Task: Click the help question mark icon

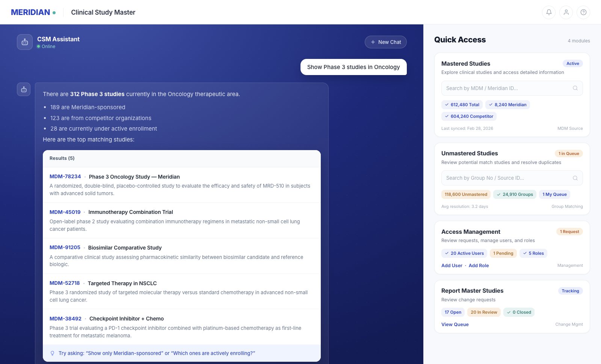Action: point(583,12)
